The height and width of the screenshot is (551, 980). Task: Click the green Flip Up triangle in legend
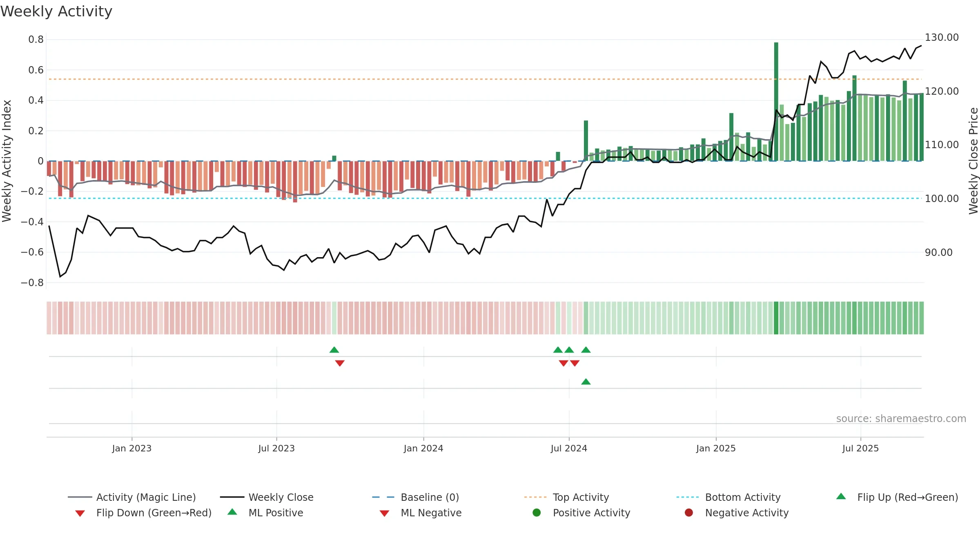click(x=841, y=496)
